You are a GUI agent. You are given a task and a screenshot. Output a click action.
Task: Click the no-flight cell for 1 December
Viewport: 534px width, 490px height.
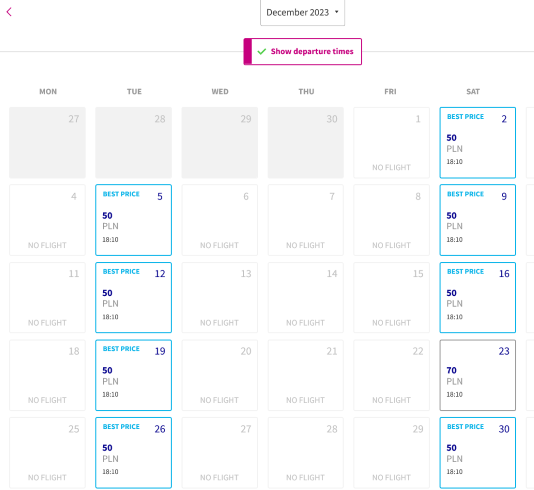[391, 143]
